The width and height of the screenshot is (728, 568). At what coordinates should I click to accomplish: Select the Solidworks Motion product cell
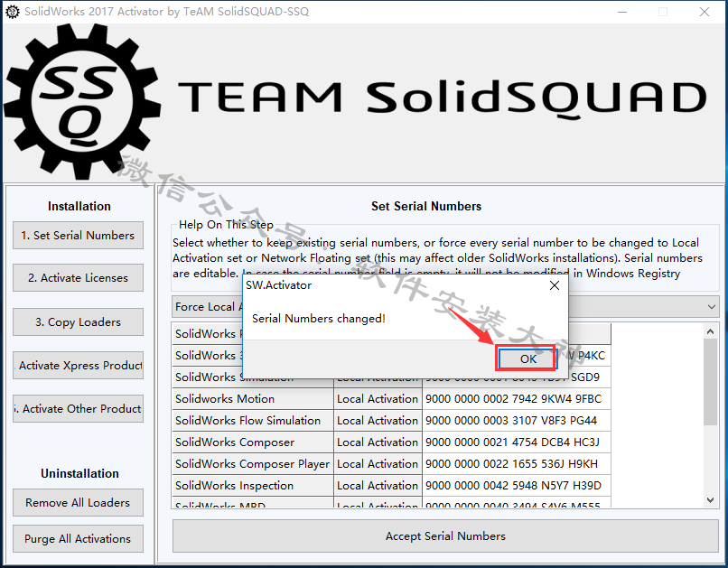pyautogui.click(x=253, y=398)
